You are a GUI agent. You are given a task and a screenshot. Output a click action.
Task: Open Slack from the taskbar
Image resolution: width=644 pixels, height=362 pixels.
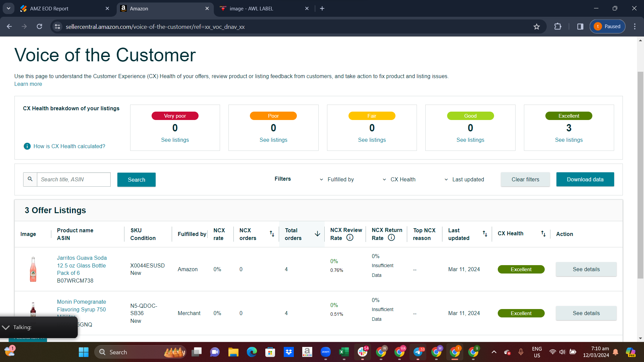(x=362, y=352)
